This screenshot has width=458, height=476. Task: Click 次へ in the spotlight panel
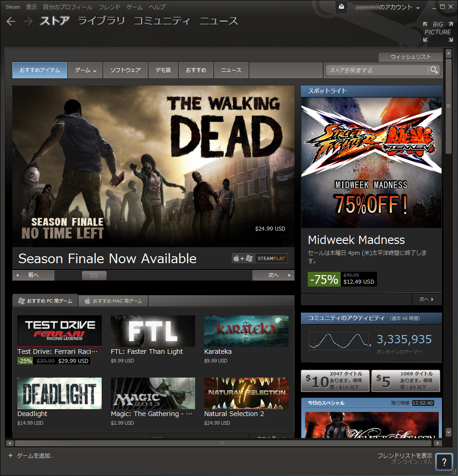[427, 299]
